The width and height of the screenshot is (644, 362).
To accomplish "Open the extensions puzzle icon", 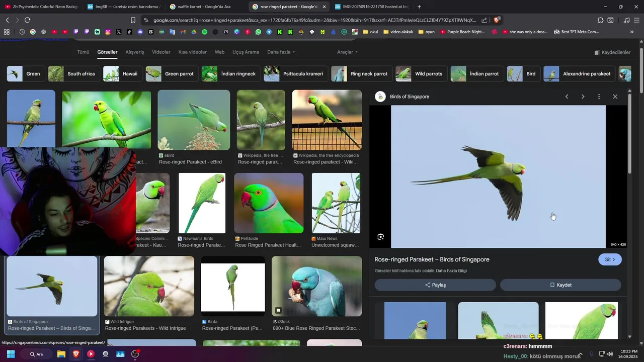I will [x=600, y=20].
